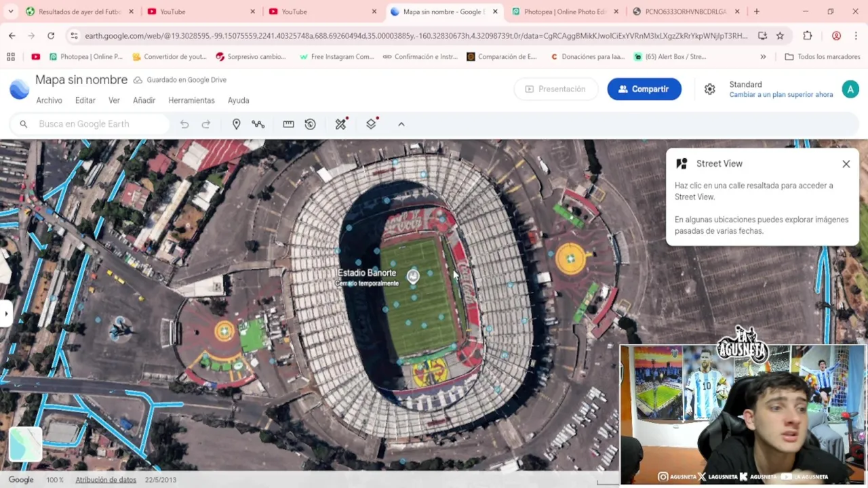Open "Donaciones para laa..." bookmark
The image size is (868, 488).
point(588,57)
